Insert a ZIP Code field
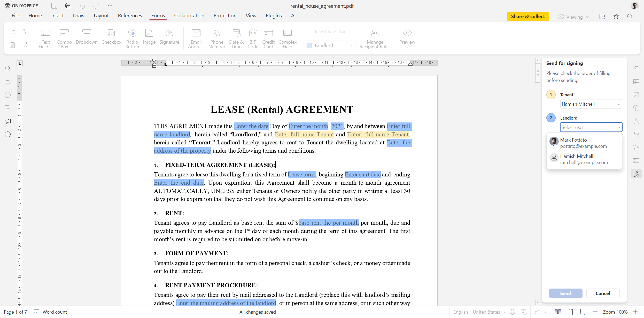This screenshot has width=644, height=318. point(253,39)
